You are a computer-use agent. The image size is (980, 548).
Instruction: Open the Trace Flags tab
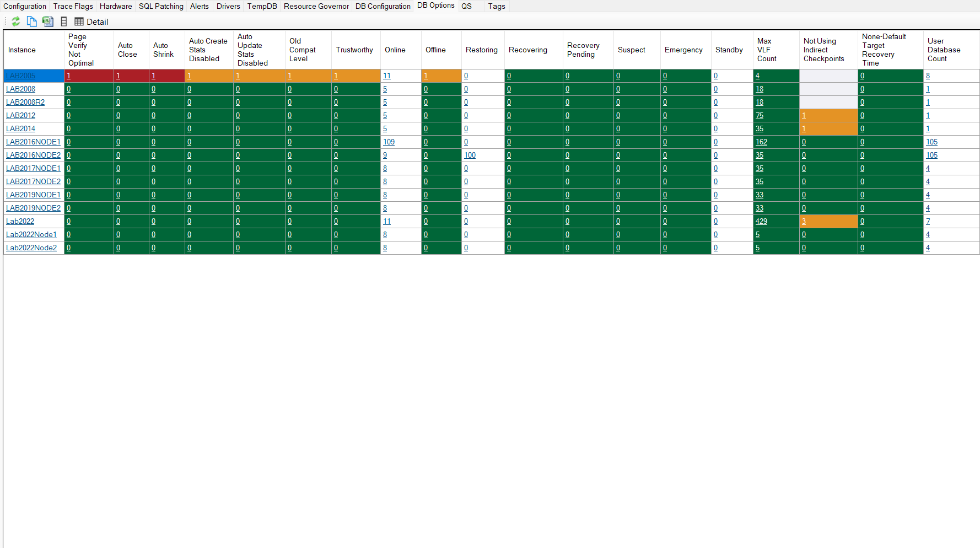click(73, 6)
